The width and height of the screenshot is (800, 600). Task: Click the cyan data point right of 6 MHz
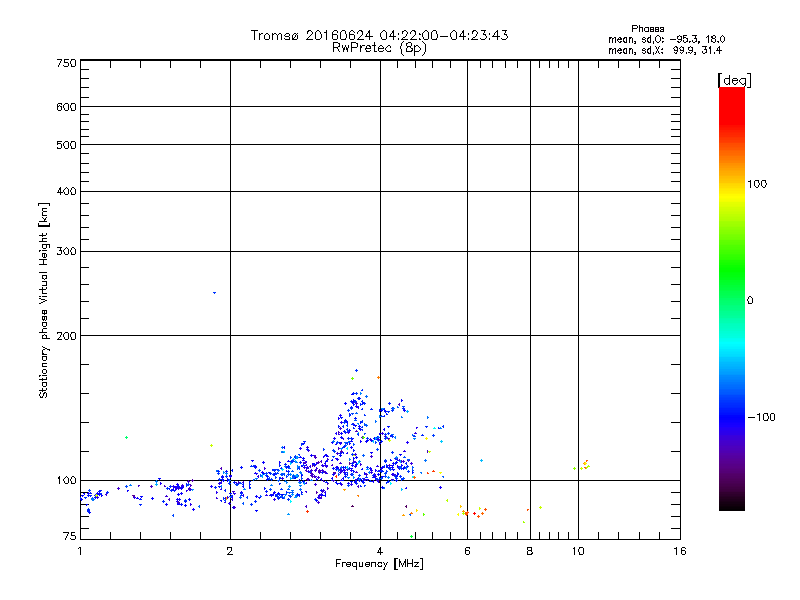[481, 461]
